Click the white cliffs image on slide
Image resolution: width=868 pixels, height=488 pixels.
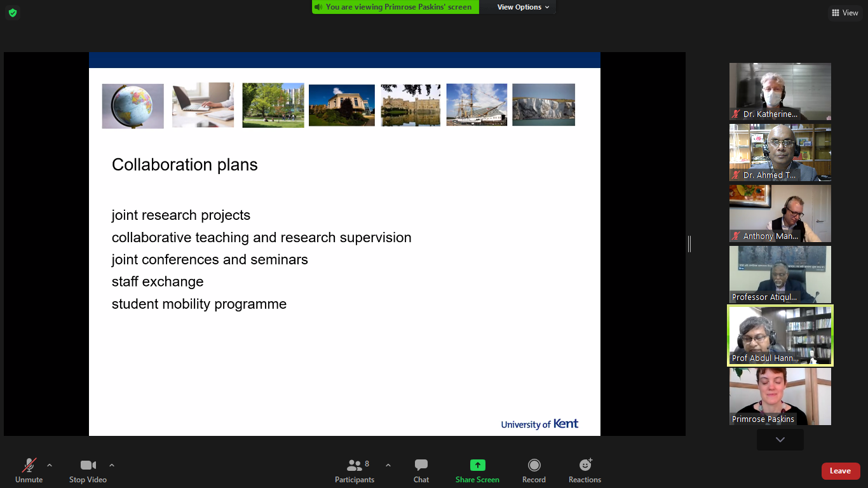543,105
